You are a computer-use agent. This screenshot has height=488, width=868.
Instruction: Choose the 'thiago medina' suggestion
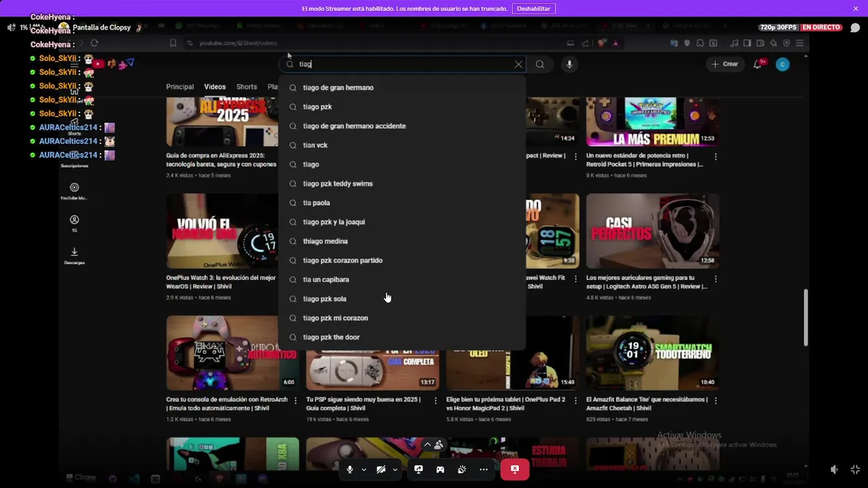pos(402,241)
